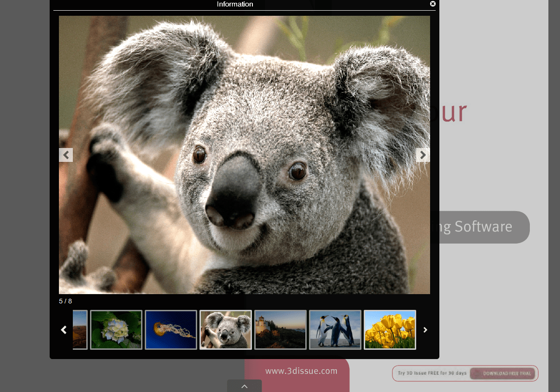Open the jellyfish image from the filmstrip

coord(171,329)
